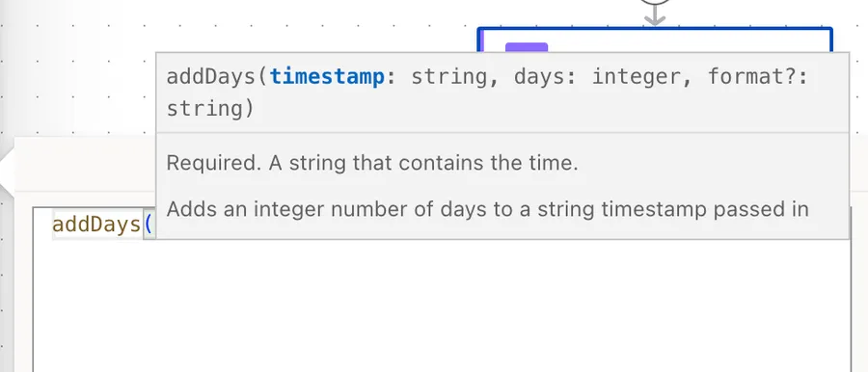Screen dimensions: 868x372
Task: Click the addDays name in the signature tooltip
Action: click(x=210, y=77)
